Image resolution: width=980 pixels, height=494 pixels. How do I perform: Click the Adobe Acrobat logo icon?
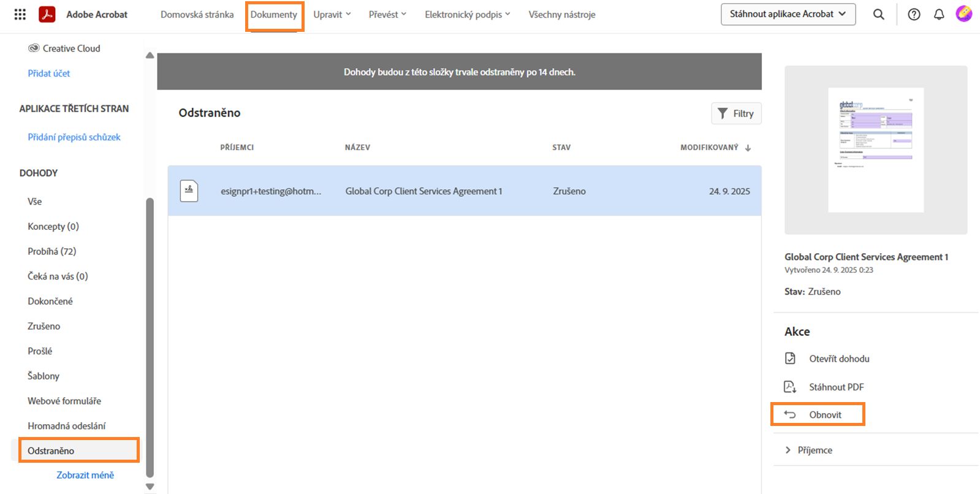coord(47,14)
